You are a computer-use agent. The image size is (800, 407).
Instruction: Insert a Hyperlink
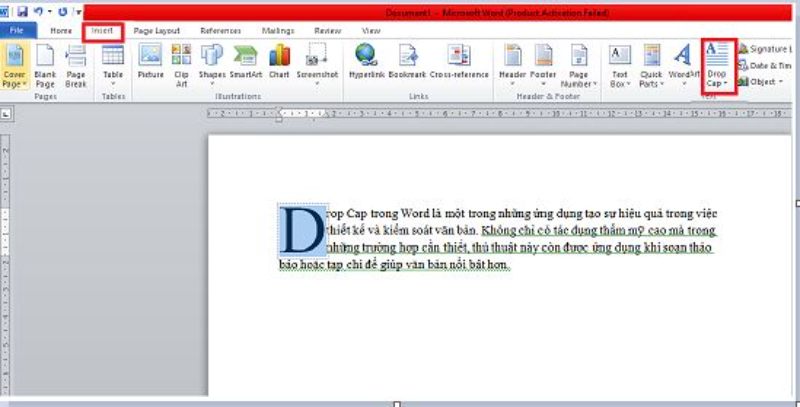[x=366, y=61]
